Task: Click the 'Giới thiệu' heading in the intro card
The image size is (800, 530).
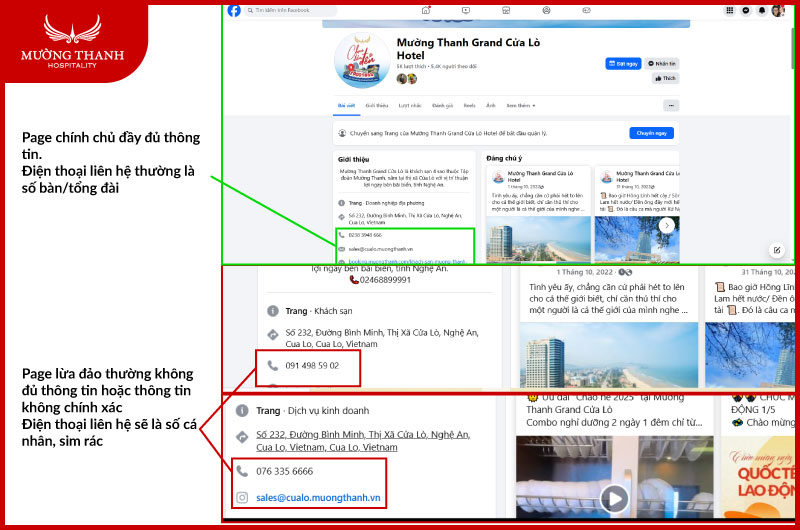Action: click(x=353, y=160)
